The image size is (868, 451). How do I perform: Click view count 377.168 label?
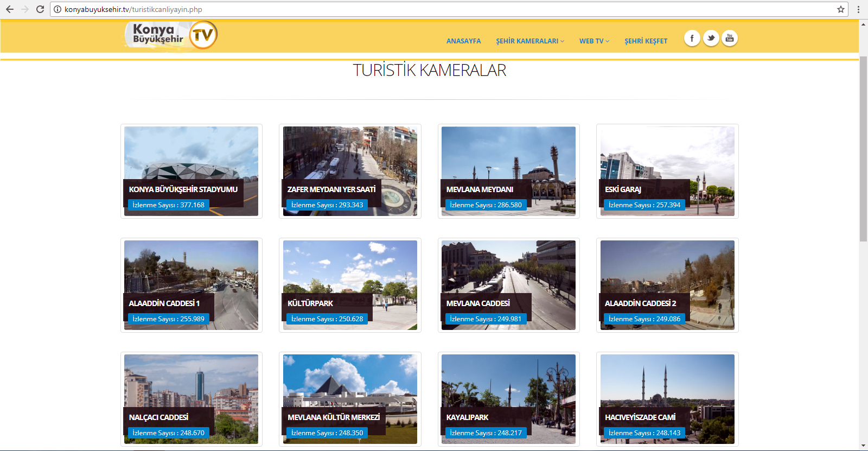pos(169,205)
